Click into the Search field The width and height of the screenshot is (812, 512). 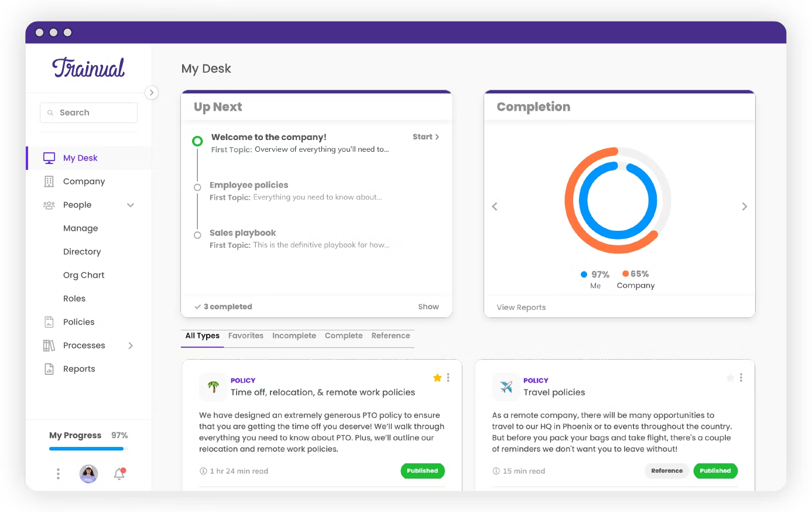pos(88,112)
